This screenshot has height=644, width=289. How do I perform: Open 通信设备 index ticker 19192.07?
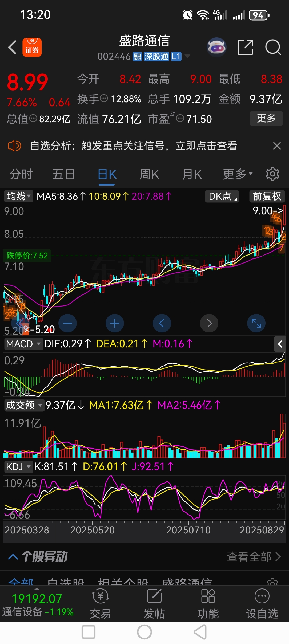pos(37,605)
